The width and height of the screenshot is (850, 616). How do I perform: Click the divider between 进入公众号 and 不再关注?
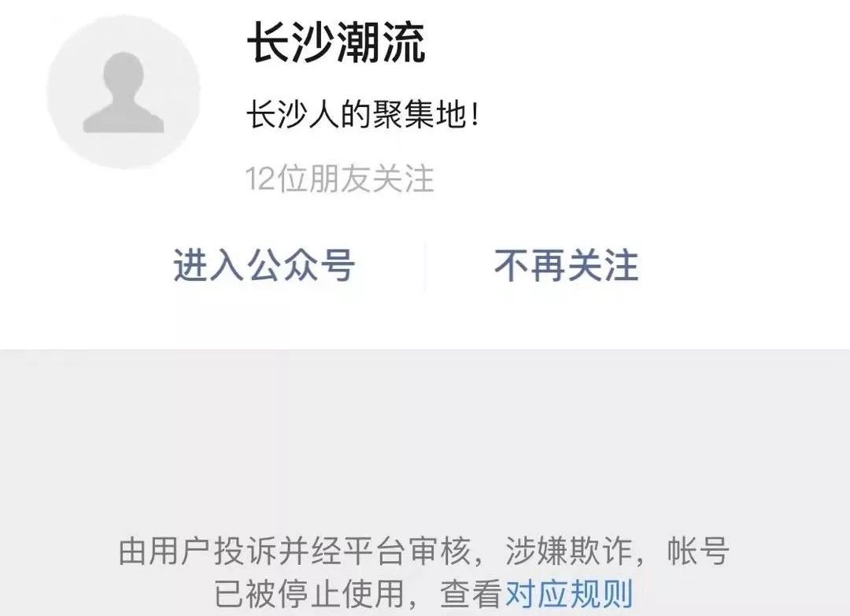point(425,265)
